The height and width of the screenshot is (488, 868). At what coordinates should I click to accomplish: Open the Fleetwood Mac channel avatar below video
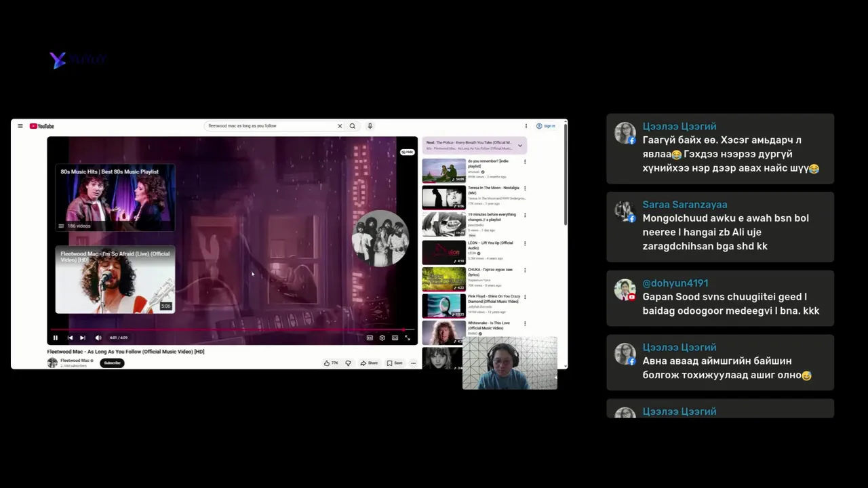click(x=52, y=363)
